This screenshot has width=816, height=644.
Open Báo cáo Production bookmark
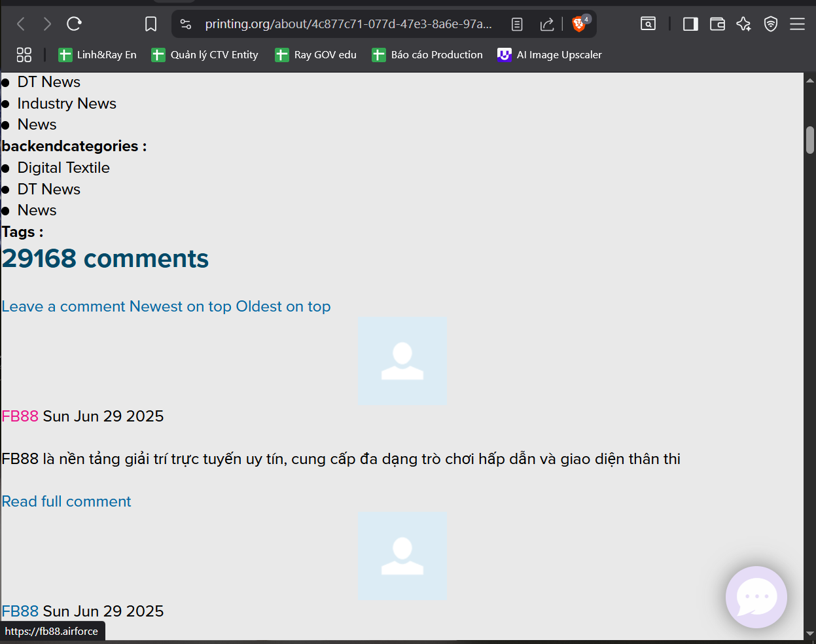[427, 55]
